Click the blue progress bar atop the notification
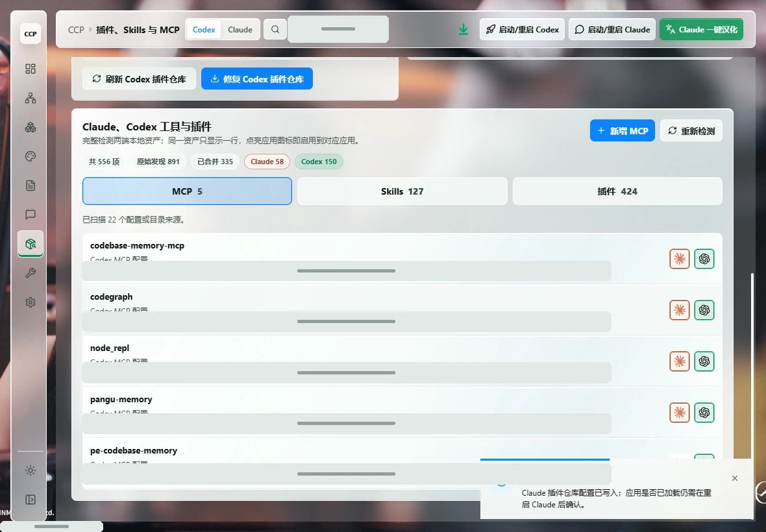Screen dimensions: 766x532 545,459
